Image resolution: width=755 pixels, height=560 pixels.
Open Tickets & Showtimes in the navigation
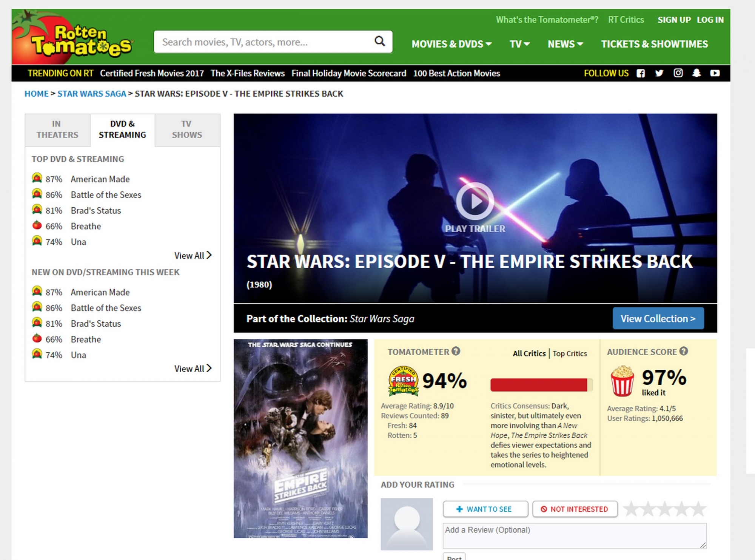655,44
